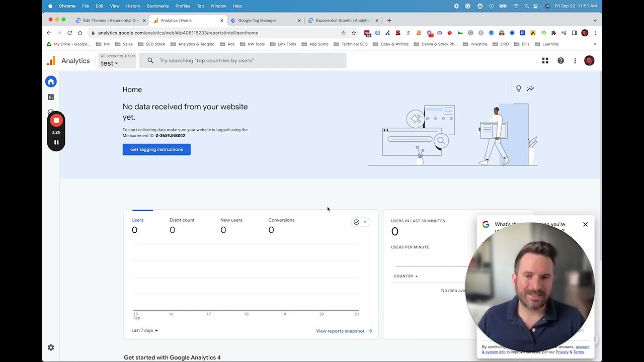644x362 pixels.
Task: Switch to the Edit Themes tab
Action: click(111, 21)
